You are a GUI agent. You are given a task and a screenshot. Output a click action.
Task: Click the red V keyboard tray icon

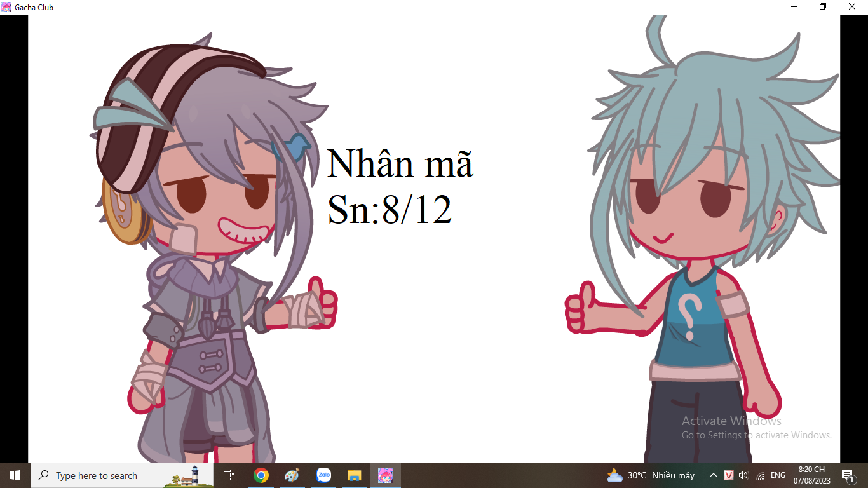tap(729, 475)
